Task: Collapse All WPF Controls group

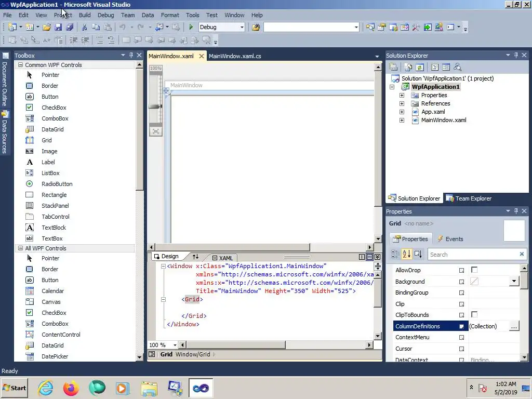Action: pyautogui.click(x=20, y=248)
